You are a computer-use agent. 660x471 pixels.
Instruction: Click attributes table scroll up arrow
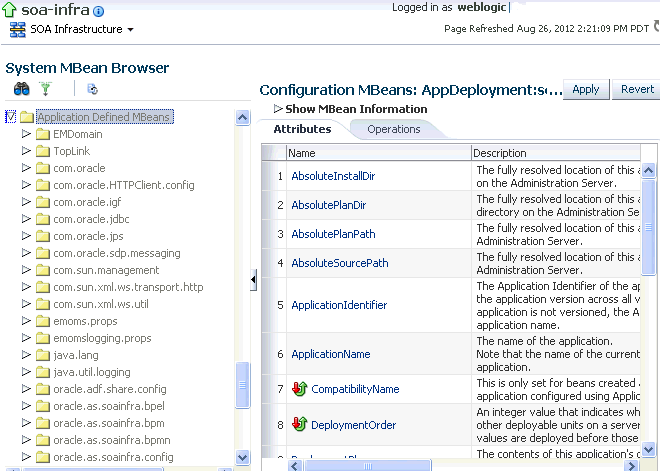coord(648,170)
